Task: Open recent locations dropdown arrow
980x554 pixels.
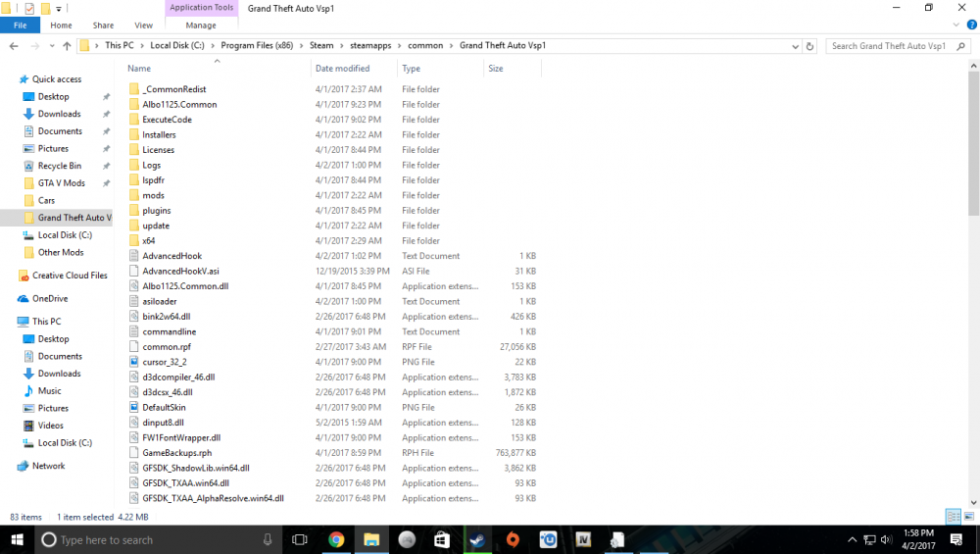Action: pos(52,46)
